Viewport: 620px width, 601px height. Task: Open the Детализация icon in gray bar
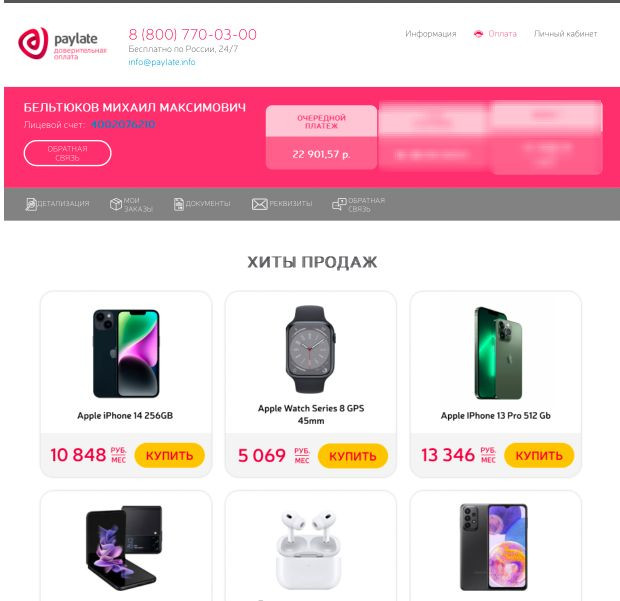(31, 204)
